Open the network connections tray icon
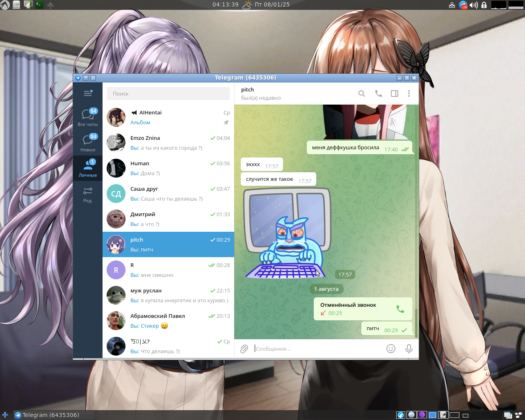Image resolution: width=525 pixels, height=420 pixels. click(x=452, y=5)
